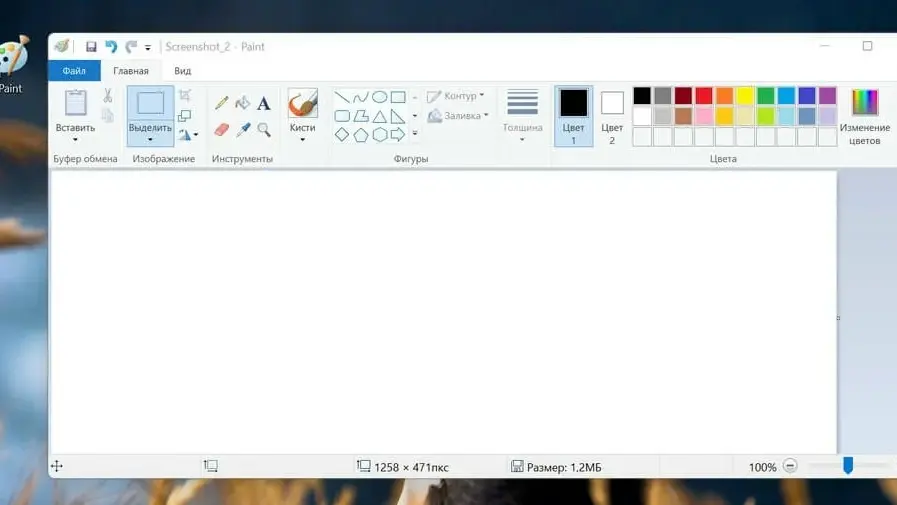Open the Файл menu

(74, 71)
